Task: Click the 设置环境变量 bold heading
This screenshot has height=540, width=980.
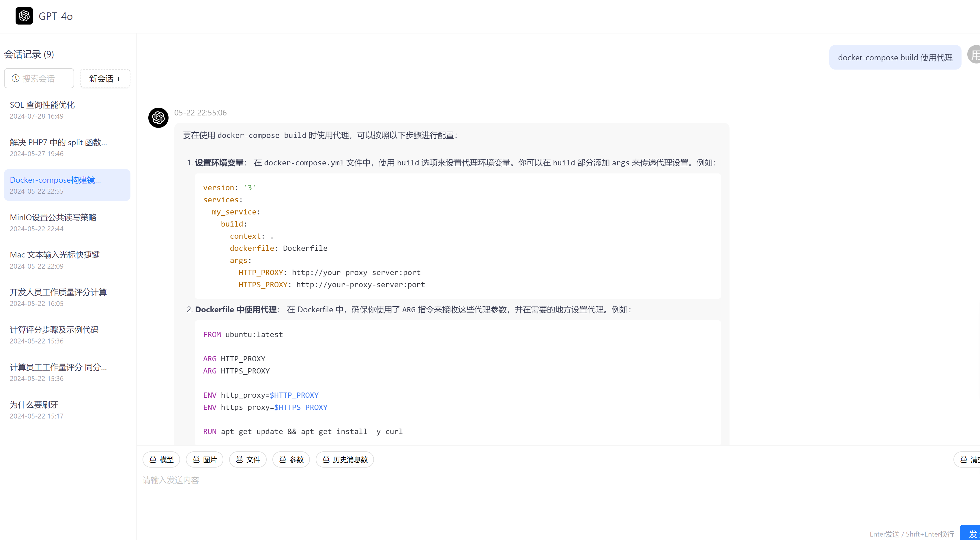Action: pos(219,162)
